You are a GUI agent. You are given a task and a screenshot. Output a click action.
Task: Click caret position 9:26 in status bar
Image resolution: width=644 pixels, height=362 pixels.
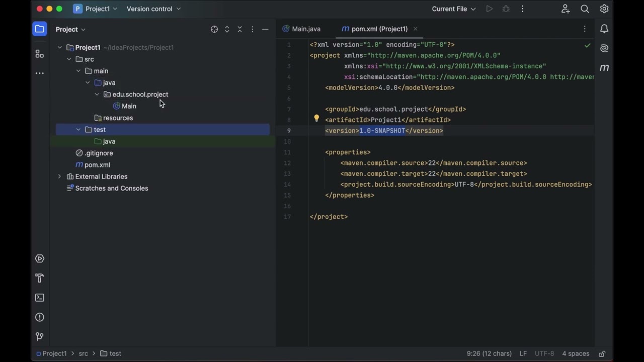(489, 353)
